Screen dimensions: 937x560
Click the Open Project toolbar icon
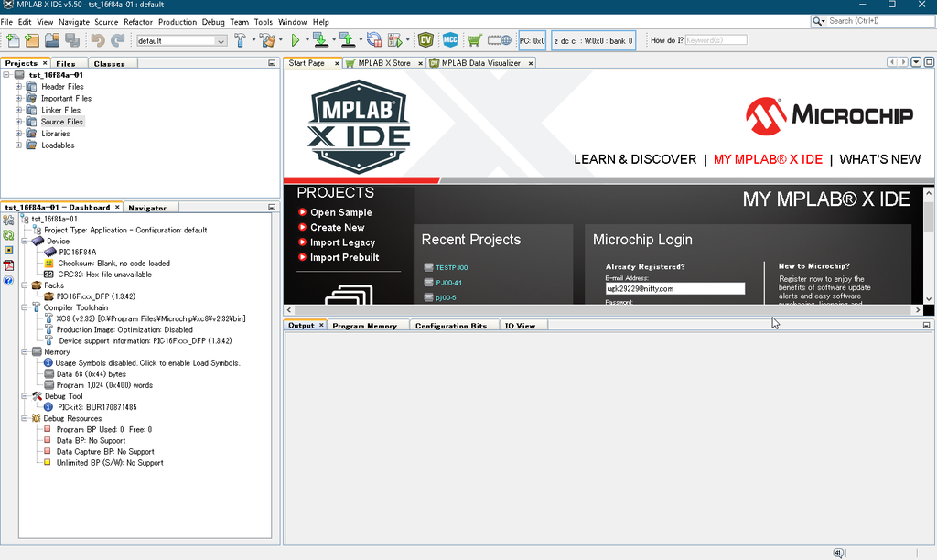coord(52,40)
